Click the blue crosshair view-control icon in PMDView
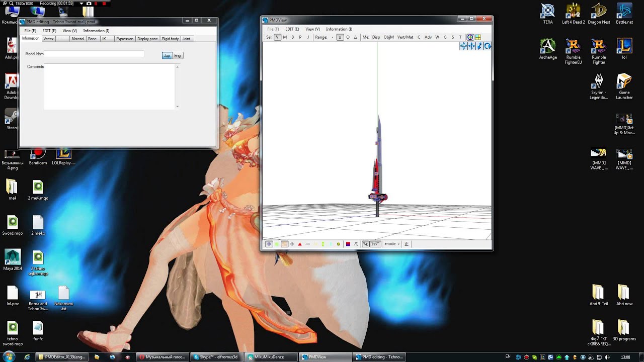Screen dimensions: 644x362 tap(463, 46)
